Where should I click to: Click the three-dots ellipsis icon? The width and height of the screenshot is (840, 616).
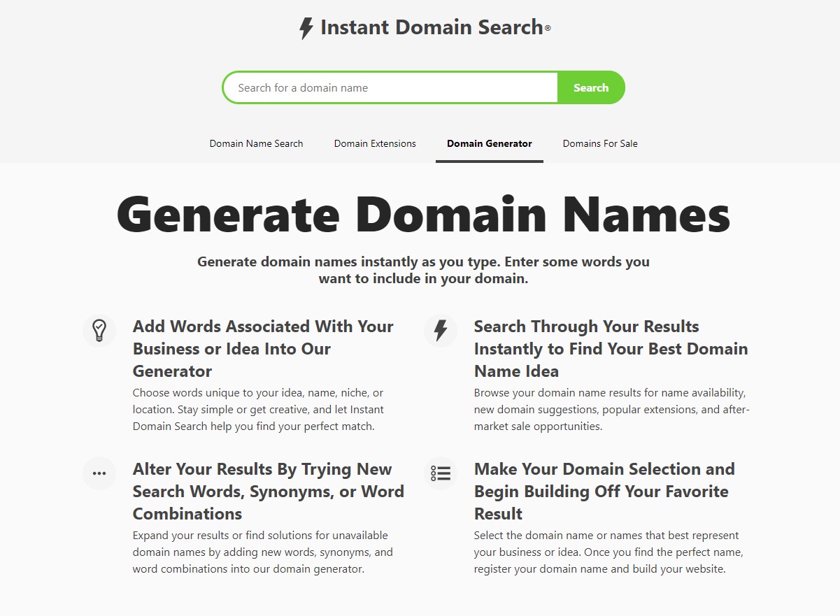99,473
